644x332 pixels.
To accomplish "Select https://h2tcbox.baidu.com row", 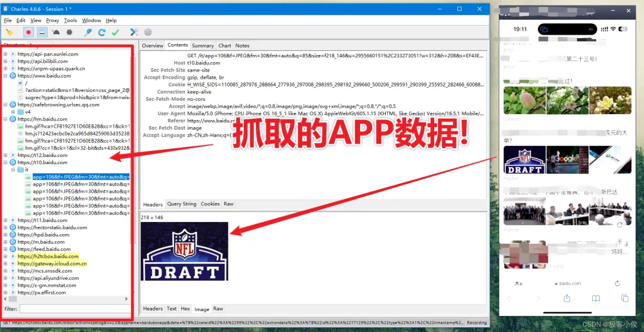I will [x=48, y=256].
